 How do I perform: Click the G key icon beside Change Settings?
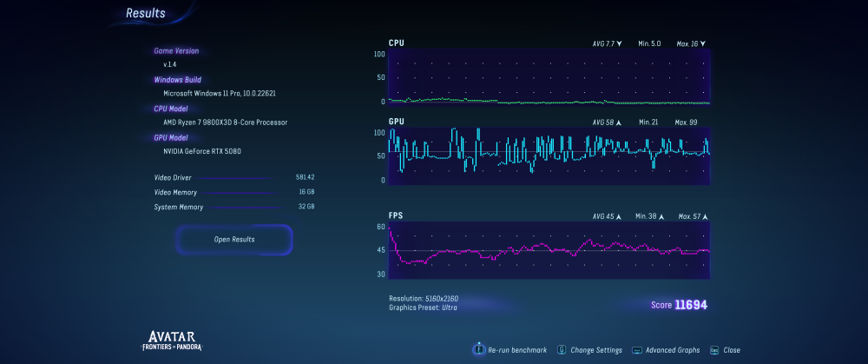562,350
